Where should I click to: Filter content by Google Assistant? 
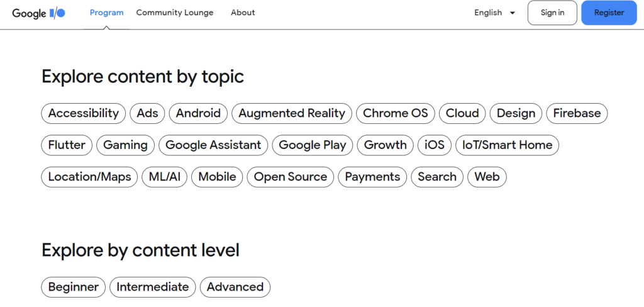tap(213, 145)
